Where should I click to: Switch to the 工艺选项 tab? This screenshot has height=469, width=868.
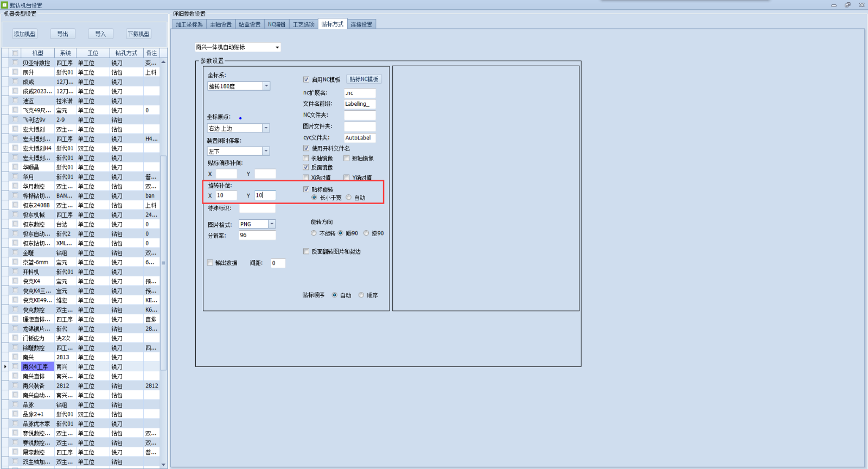tap(304, 24)
